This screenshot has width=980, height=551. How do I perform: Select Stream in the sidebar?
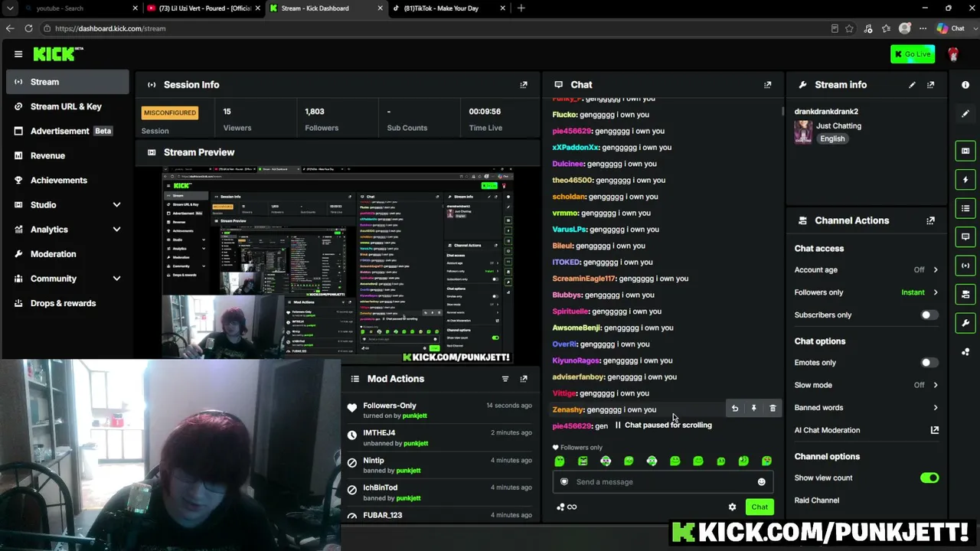(x=67, y=82)
